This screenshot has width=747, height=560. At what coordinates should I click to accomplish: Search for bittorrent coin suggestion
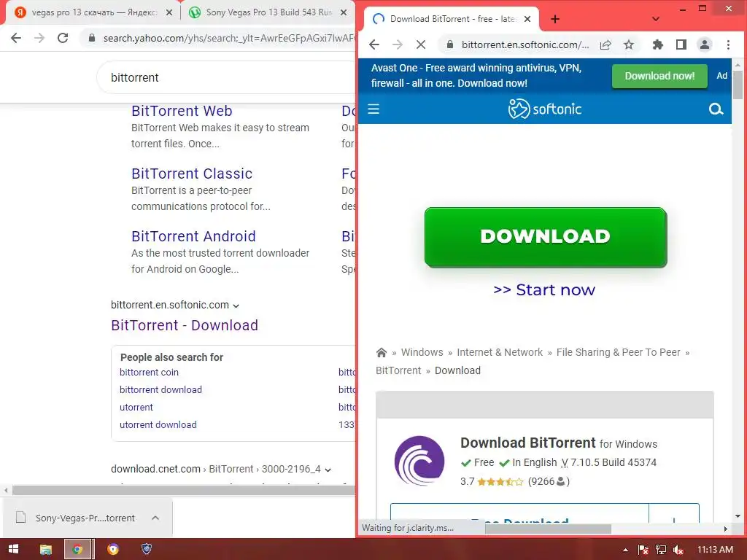point(149,373)
